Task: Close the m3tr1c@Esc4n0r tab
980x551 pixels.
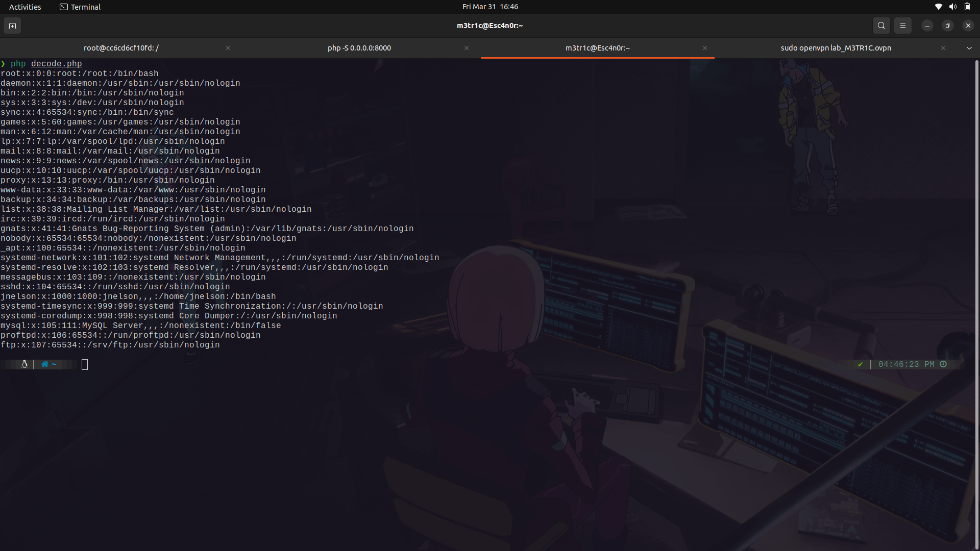Action: click(x=705, y=48)
